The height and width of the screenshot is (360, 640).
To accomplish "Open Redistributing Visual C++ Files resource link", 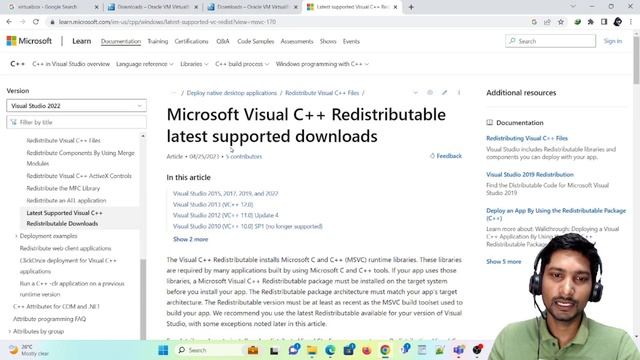I will click(527, 138).
